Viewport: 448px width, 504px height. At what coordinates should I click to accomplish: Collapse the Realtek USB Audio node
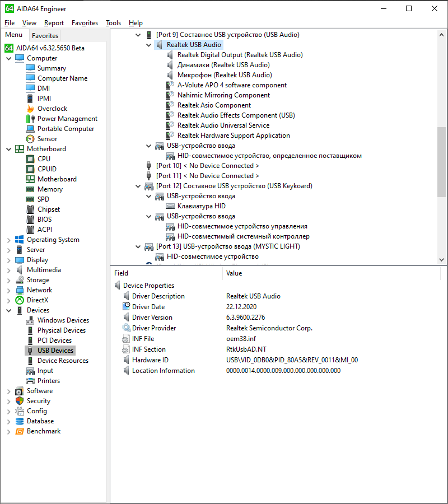(149, 45)
